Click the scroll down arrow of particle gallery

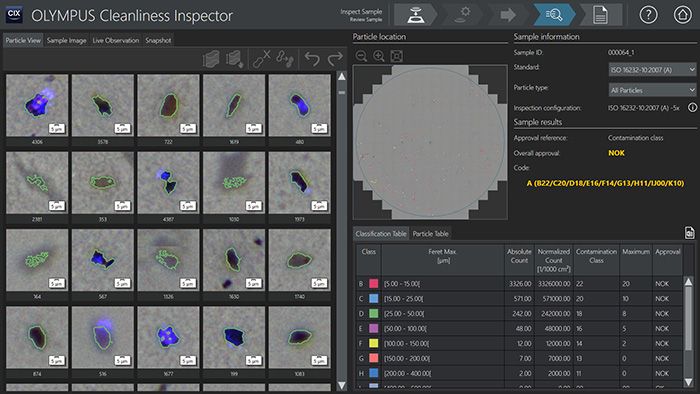coord(342,385)
